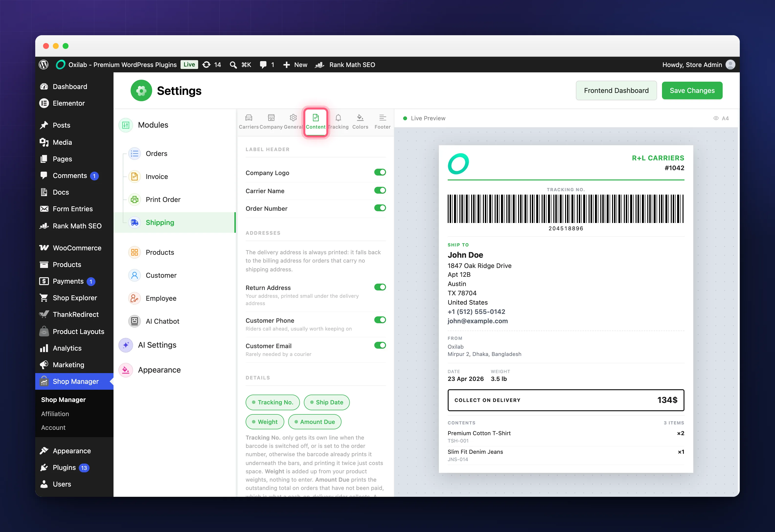
Task: Toggle Customer Email switch
Action: pyautogui.click(x=380, y=345)
